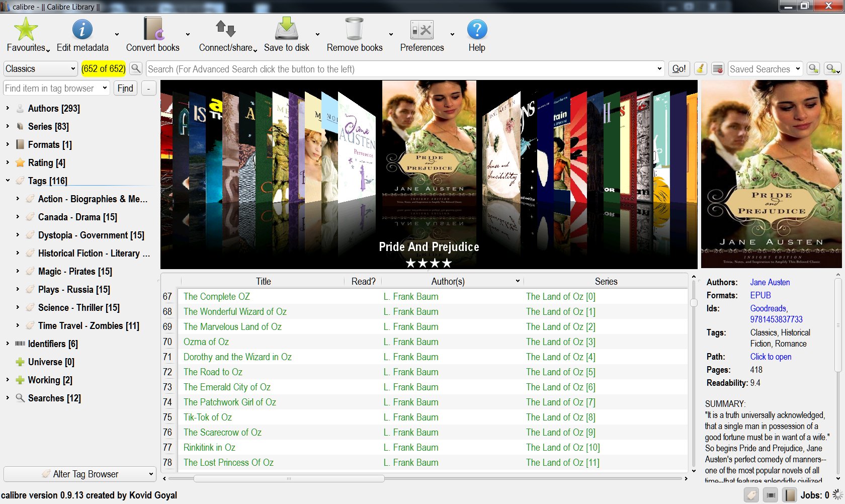The height and width of the screenshot is (504, 845).
Task: Click the Edit metadata info icon
Action: [82, 29]
